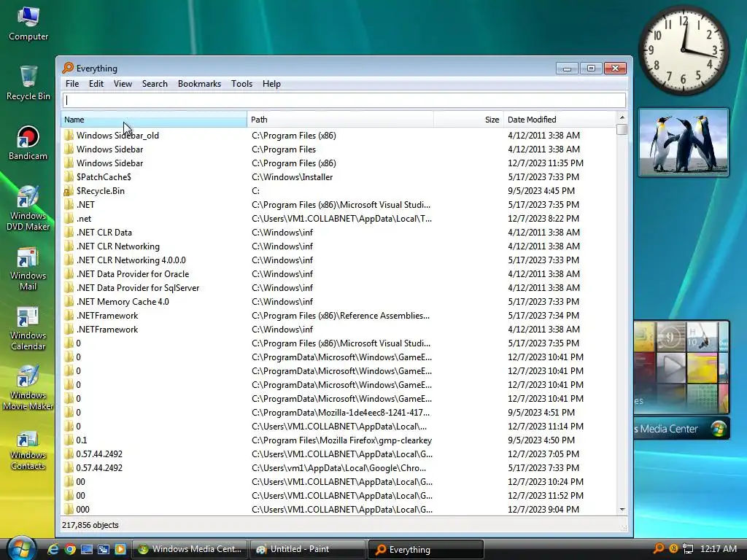Select the Windows Sidebar_old folder icon
This screenshot has height=560, width=747.
(69, 135)
